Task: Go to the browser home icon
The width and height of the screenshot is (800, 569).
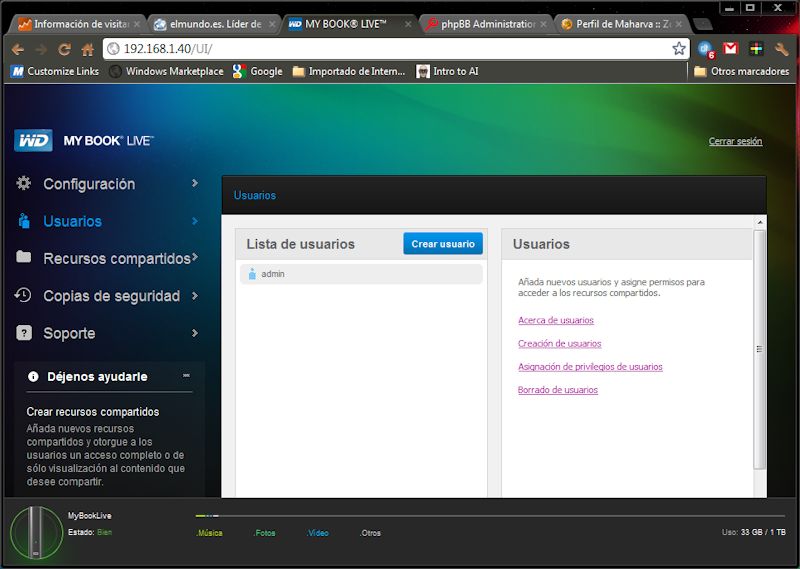Action: pos(87,50)
